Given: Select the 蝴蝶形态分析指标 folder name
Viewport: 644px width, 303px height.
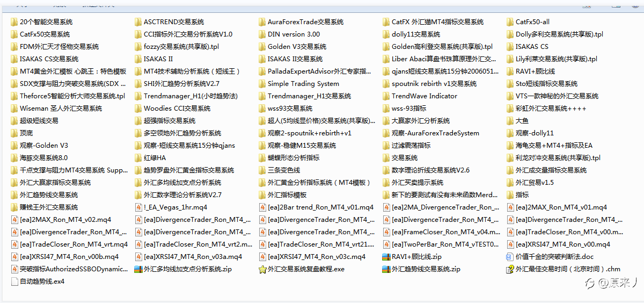Looking at the screenshot, I should pos(294,158).
